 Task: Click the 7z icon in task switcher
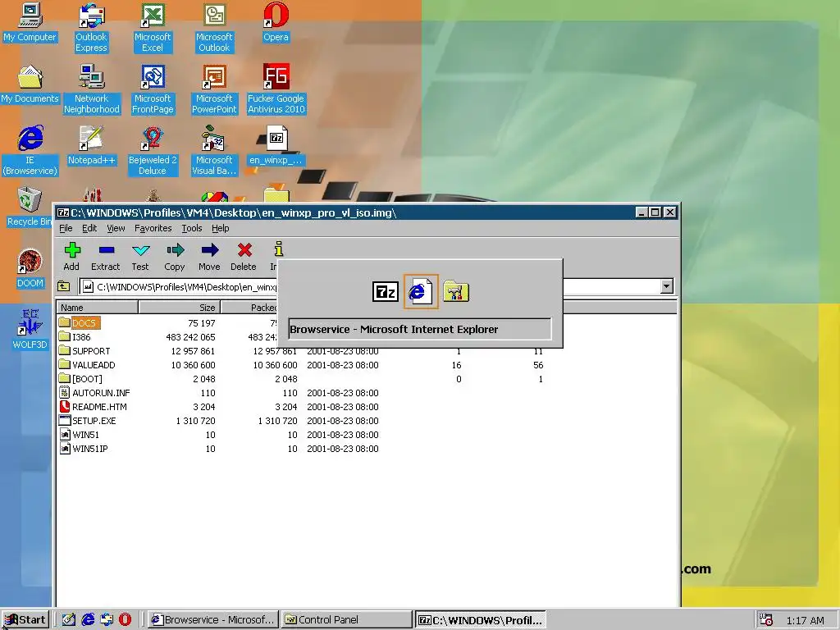(x=386, y=292)
